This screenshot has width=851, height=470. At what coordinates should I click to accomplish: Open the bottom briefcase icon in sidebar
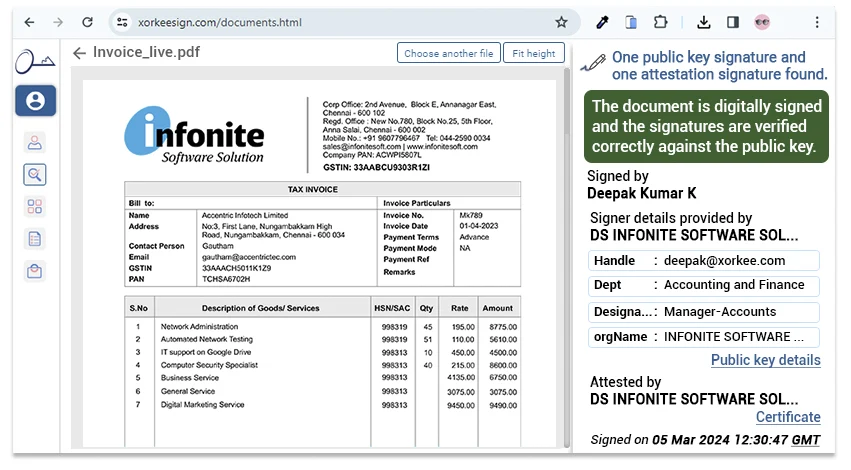tap(35, 271)
